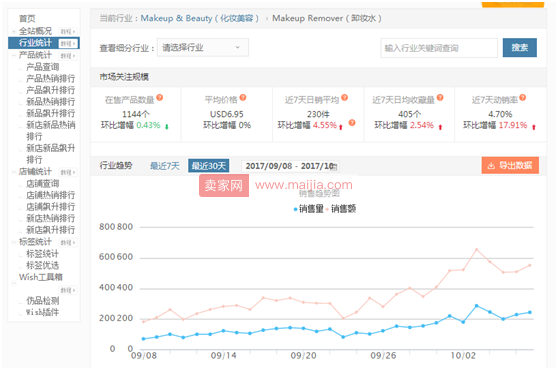Show help for 近7天日销平均

click(x=344, y=97)
